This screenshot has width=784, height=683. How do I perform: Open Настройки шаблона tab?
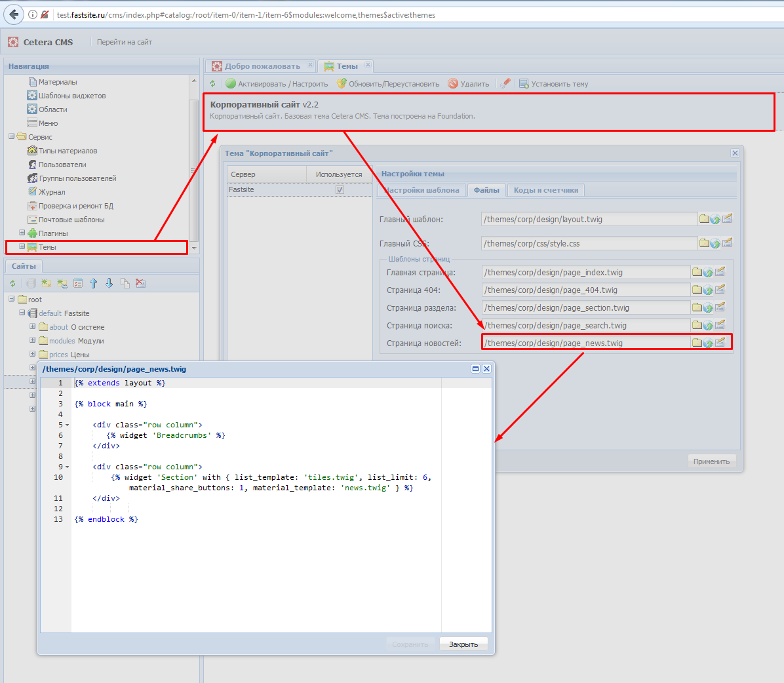pos(421,190)
